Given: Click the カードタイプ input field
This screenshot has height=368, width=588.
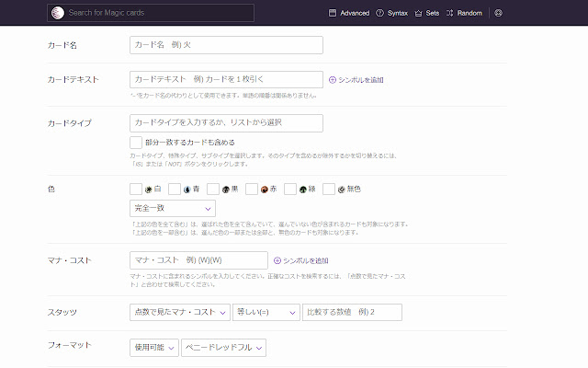Looking at the screenshot, I should pyautogui.click(x=226, y=123).
